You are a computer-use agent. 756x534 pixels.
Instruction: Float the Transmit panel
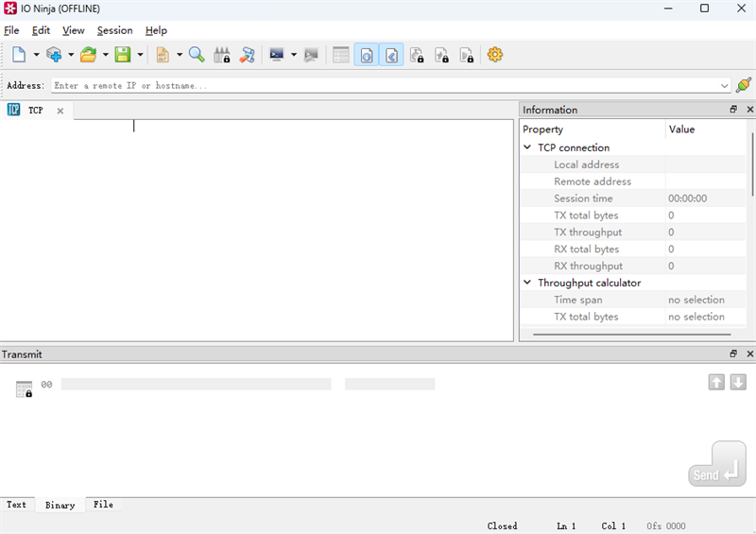click(x=733, y=354)
